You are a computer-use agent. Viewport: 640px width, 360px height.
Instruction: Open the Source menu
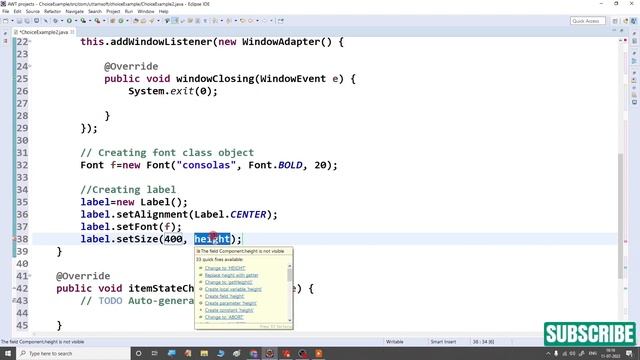[33, 11]
